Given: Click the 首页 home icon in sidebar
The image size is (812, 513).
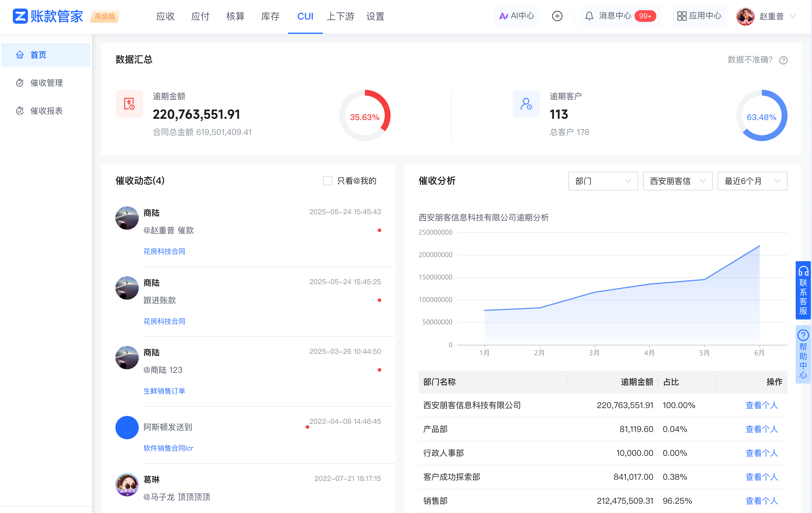Looking at the screenshot, I should (20, 55).
